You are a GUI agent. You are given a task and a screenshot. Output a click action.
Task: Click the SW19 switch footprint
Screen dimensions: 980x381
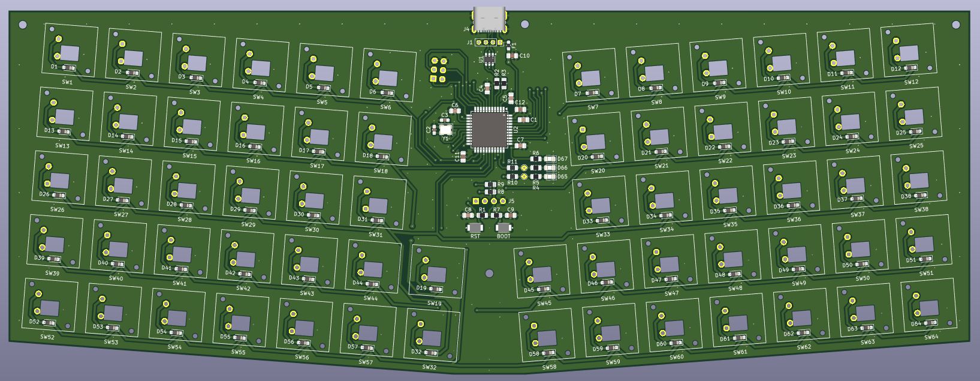pos(437,272)
